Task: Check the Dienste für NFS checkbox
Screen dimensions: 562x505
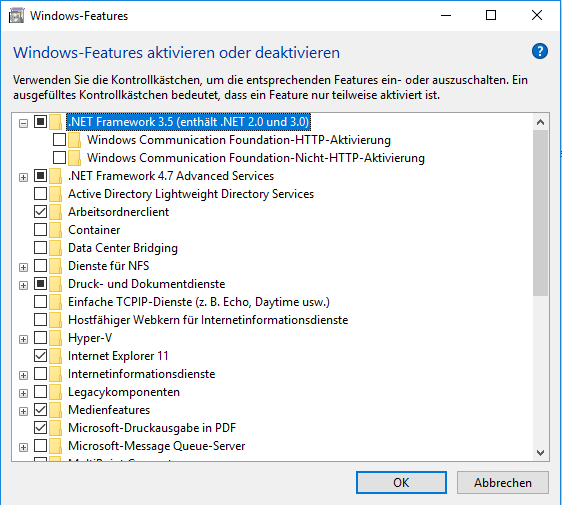Action: [41, 266]
